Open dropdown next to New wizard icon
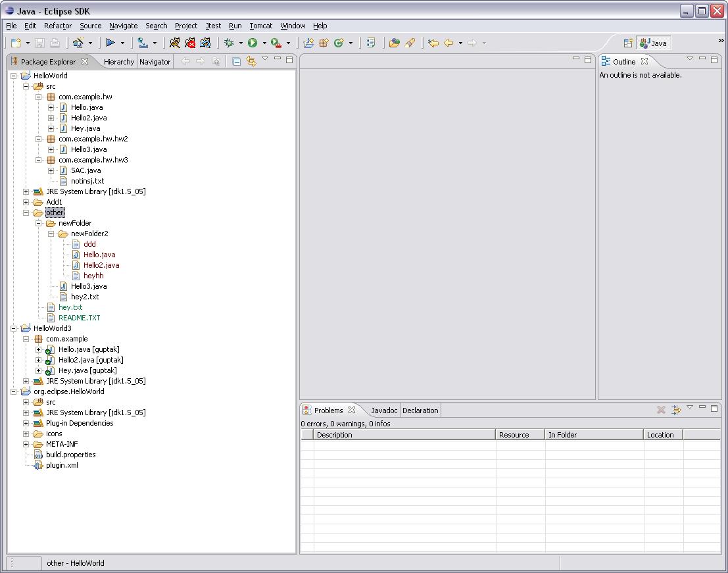 coord(28,43)
